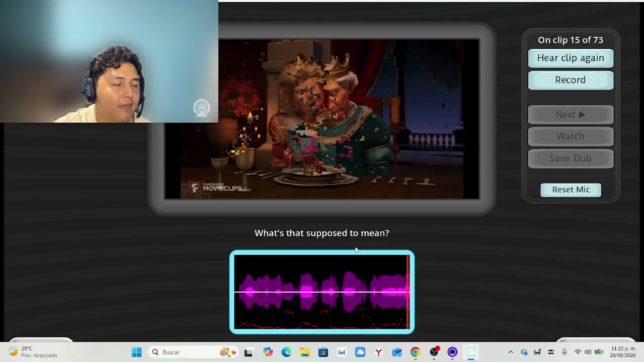Open the volume control from the tray
Viewport: 644px width, 362px height.
(588, 352)
